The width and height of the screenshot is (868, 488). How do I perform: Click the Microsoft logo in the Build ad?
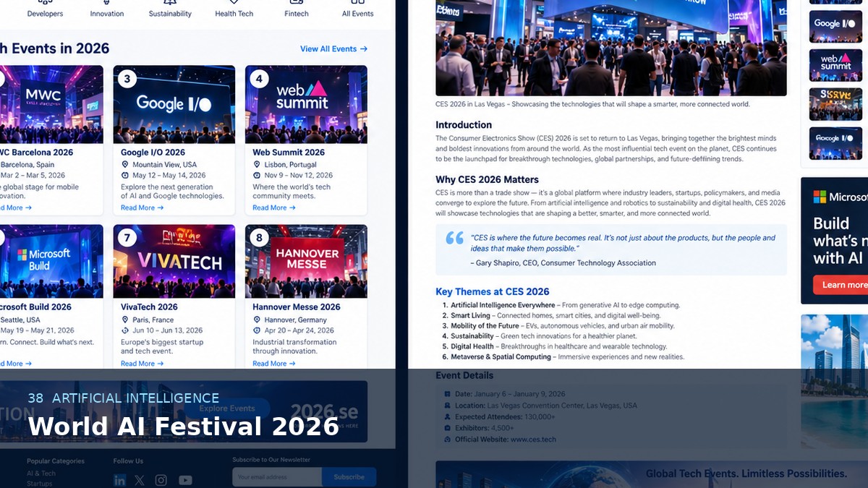point(820,197)
